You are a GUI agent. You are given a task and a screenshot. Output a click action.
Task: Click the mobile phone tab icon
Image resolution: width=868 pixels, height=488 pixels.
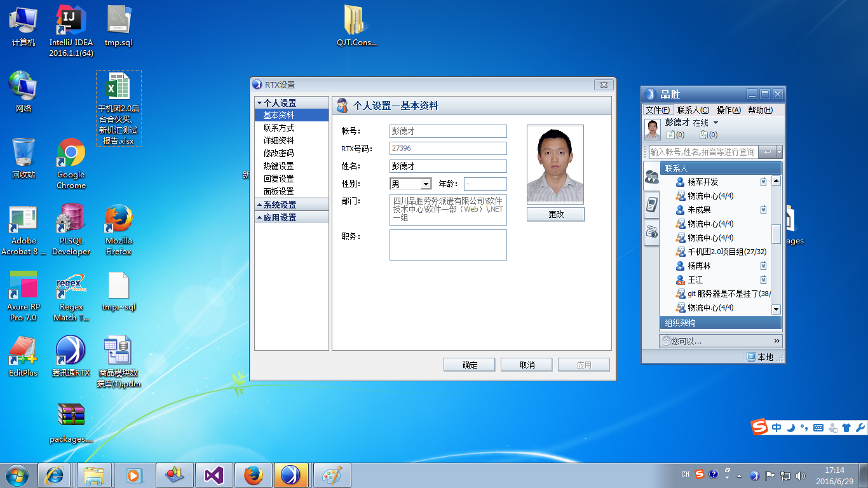pyautogui.click(x=651, y=204)
